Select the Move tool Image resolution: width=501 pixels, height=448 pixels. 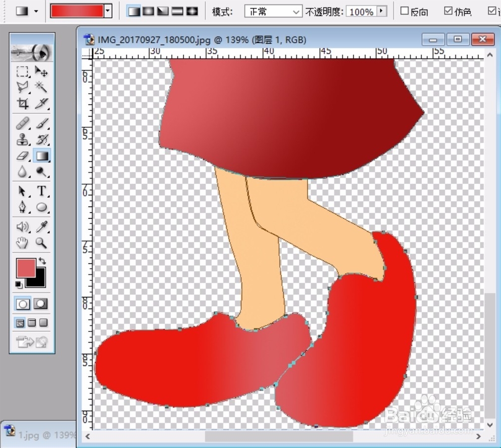(x=41, y=71)
